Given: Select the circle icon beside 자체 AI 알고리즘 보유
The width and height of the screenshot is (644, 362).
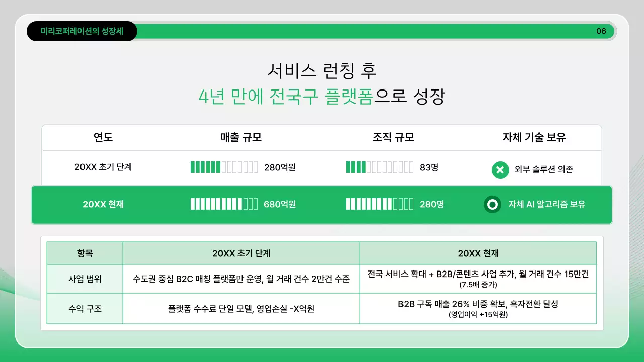Looking at the screenshot, I should [492, 205].
